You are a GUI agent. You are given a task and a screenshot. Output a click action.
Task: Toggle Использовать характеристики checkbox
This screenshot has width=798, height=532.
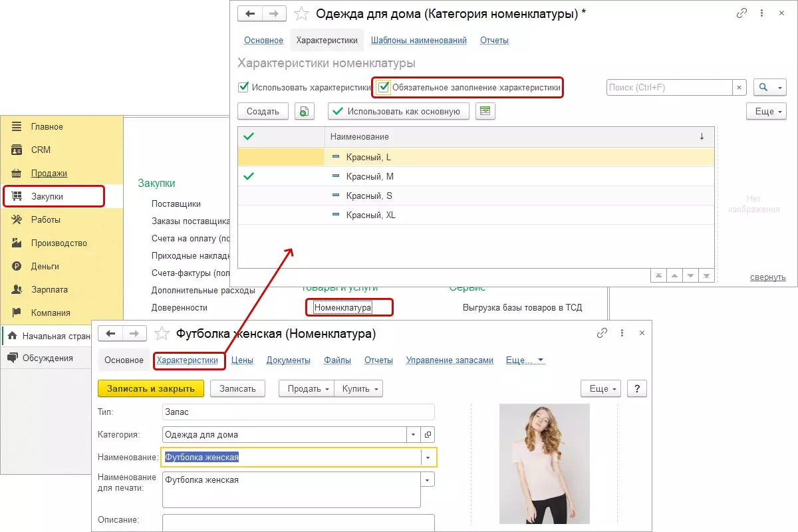click(244, 87)
